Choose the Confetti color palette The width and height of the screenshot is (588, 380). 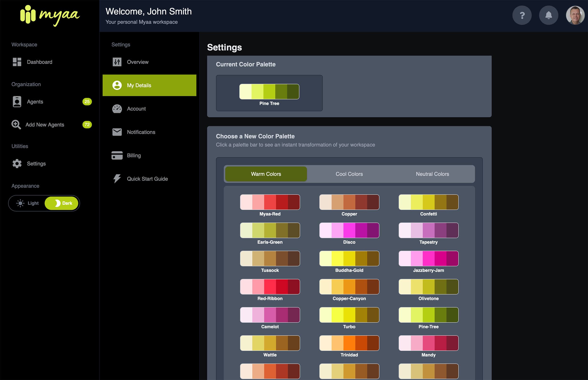(x=429, y=202)
